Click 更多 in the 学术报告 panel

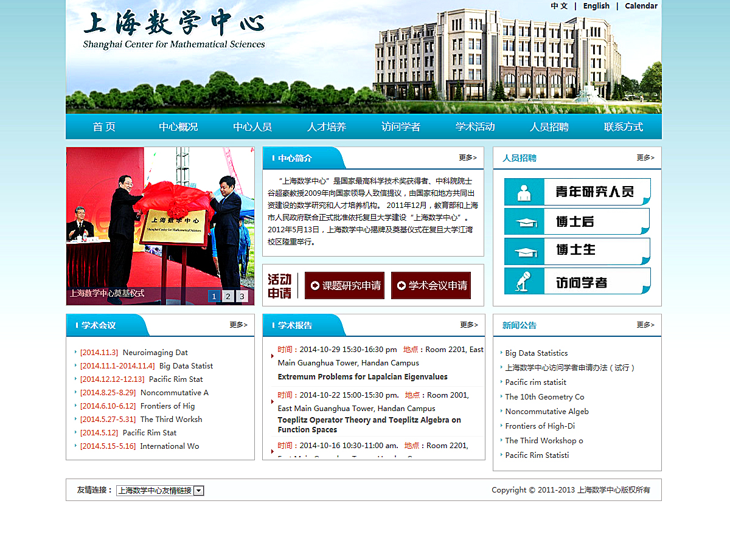click(469, 325)
